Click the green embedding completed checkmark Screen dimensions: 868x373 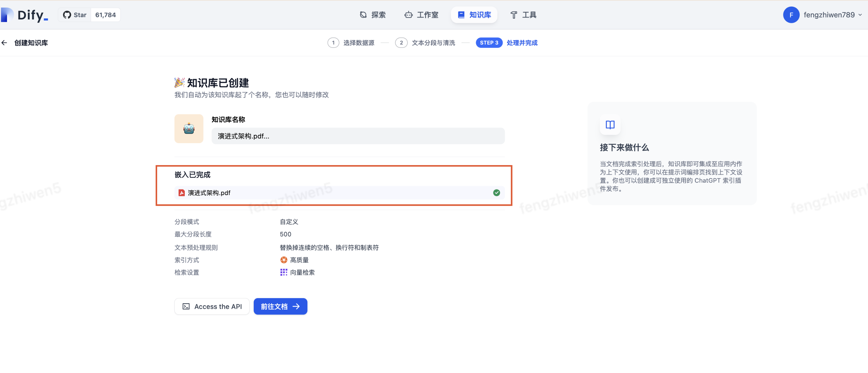click(x=496, y=193)
